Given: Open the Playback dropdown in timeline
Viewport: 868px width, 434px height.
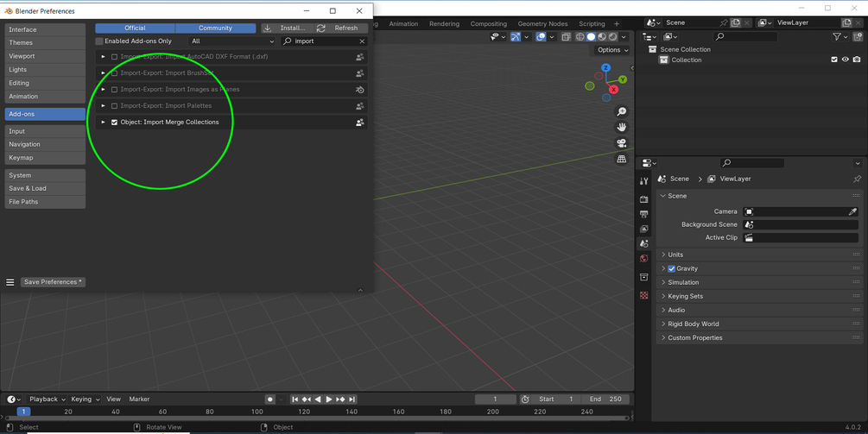Looking at the screenshot, I should click(x=47, y=399).
